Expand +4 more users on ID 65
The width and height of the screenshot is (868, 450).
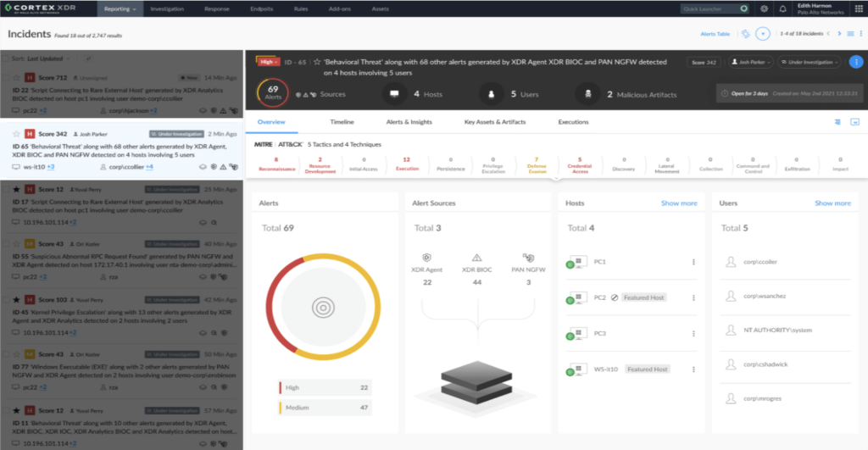click(x=149, y=167)
